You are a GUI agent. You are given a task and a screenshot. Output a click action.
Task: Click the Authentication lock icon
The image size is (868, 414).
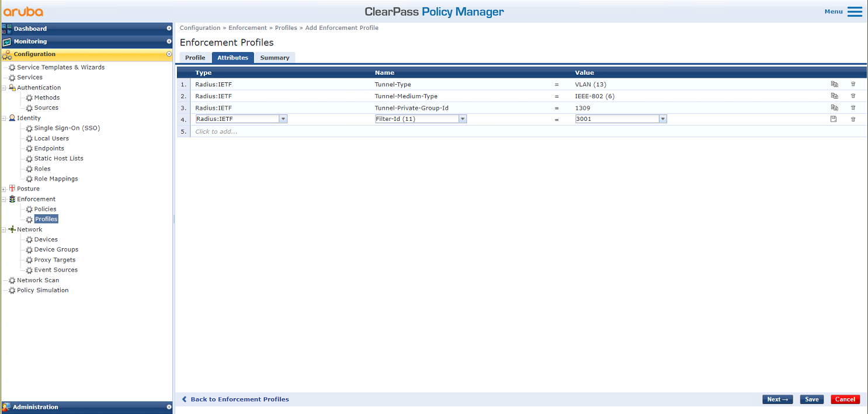coord(12,88)
